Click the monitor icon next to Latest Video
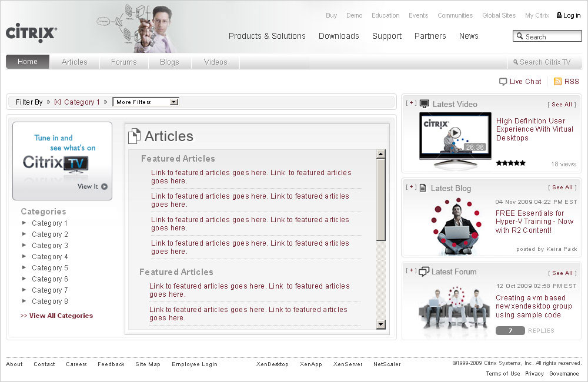The width and height of the screenshot is (588, 382). (424, 104)
